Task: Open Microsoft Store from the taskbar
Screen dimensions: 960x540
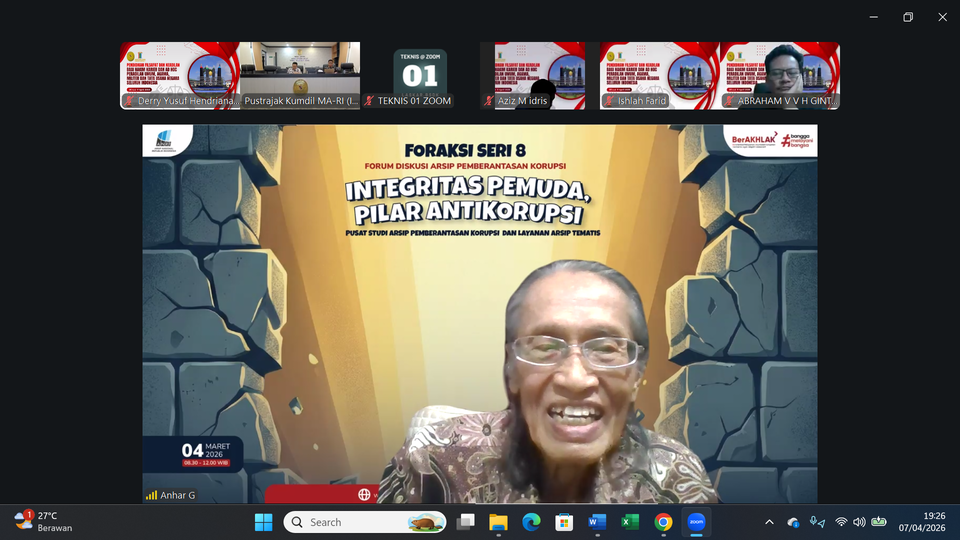Action: pyautogui.click(x=564, y=522)
